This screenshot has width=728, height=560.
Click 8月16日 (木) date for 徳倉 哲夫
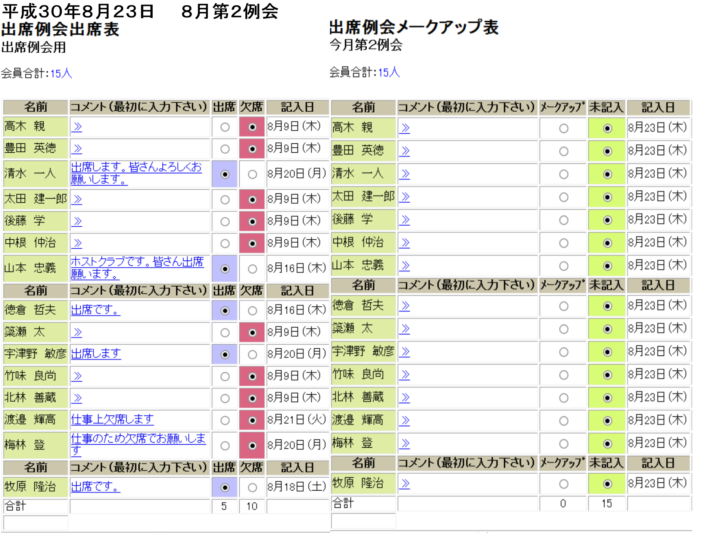tap(296, 309)
